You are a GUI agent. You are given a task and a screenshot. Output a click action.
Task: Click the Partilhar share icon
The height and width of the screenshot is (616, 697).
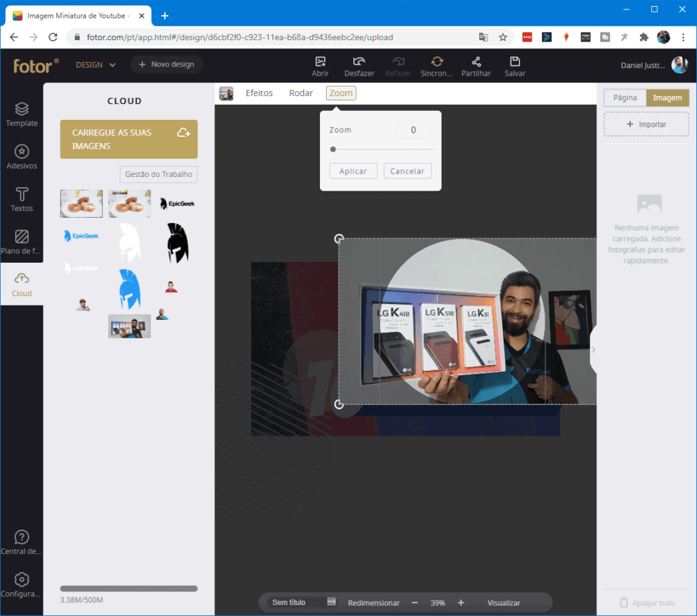pos(476,62)
